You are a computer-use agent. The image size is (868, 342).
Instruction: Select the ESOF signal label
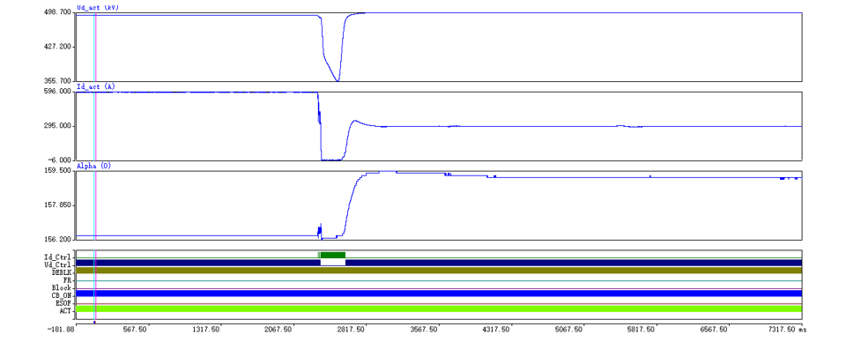tap(63, 303)
